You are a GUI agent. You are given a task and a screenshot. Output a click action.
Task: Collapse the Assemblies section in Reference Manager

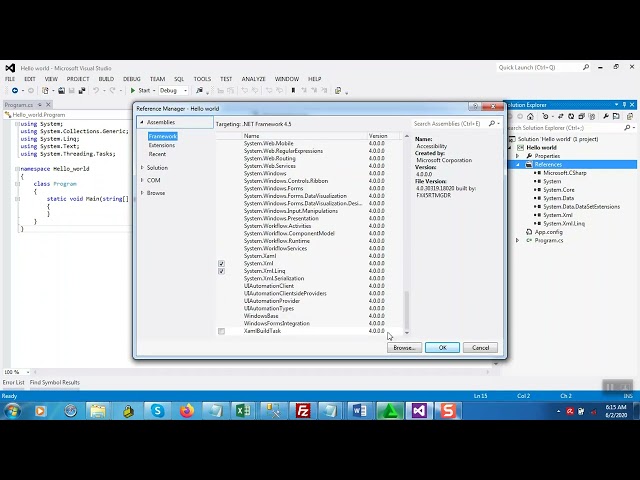point(142,122)
